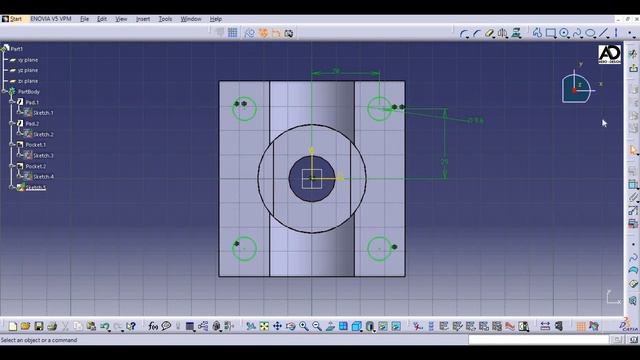
Task: Open the Undo history dropdown arrow
Action: point(110,330)
